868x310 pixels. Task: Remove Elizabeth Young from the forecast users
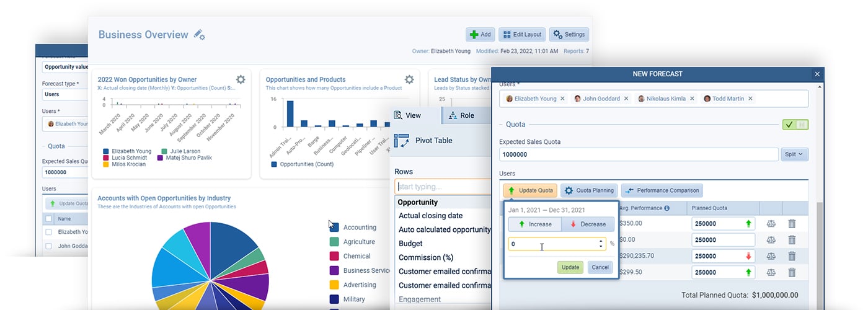coord(562,99)
